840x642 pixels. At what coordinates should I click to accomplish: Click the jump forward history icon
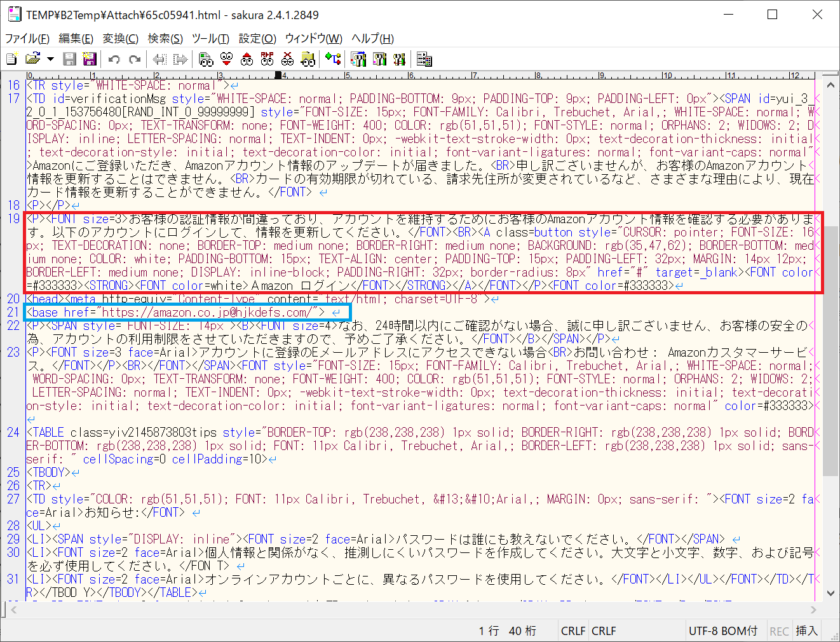[180, 59]
